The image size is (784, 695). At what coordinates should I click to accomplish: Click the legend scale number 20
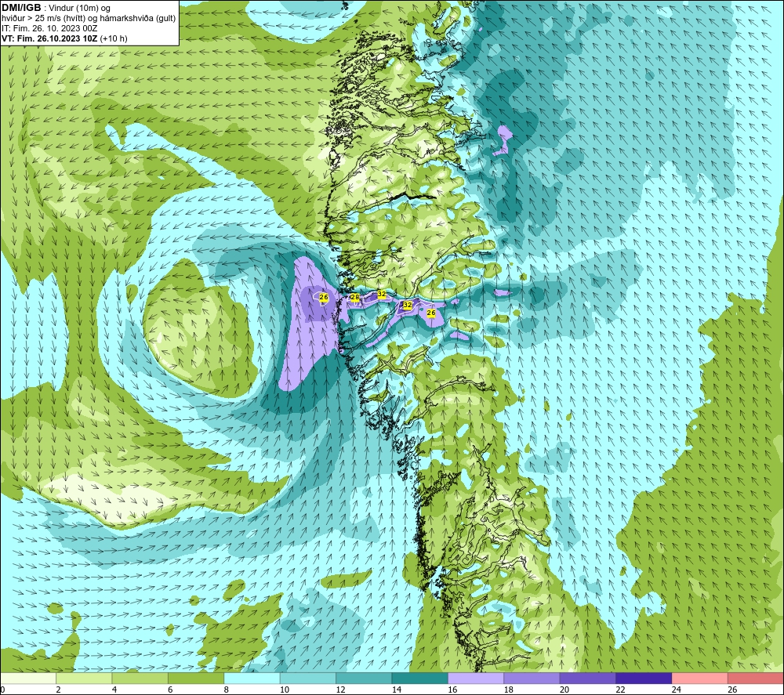pyautogui.click(x=564, y=690)
